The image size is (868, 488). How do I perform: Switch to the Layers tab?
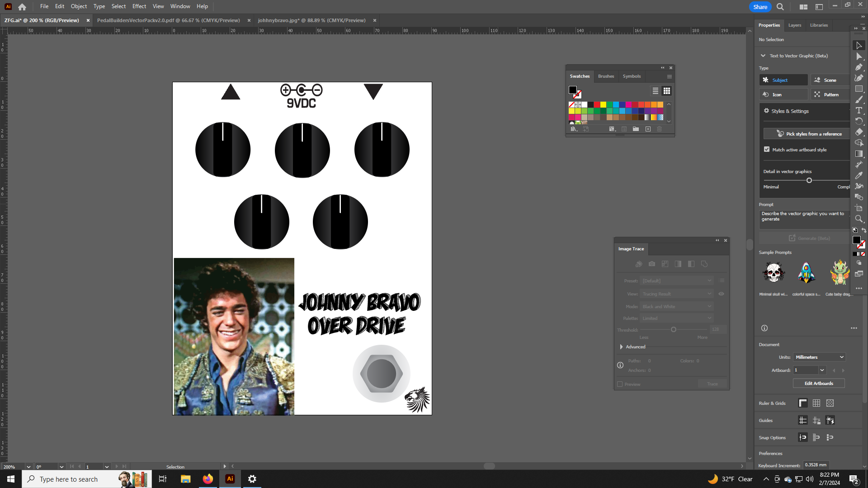(794, 25)
